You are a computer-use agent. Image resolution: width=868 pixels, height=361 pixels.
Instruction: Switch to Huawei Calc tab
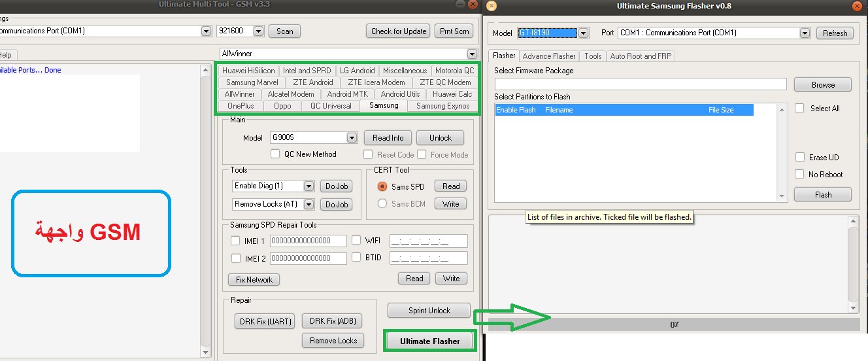pyautogui.click(x=452, y=94)
